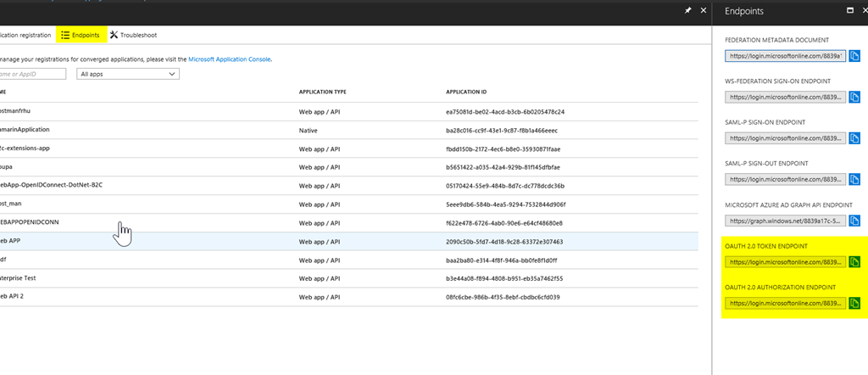Open the XamarinApplication native app row
868x375 pixels.
click(x=348, y=130)
